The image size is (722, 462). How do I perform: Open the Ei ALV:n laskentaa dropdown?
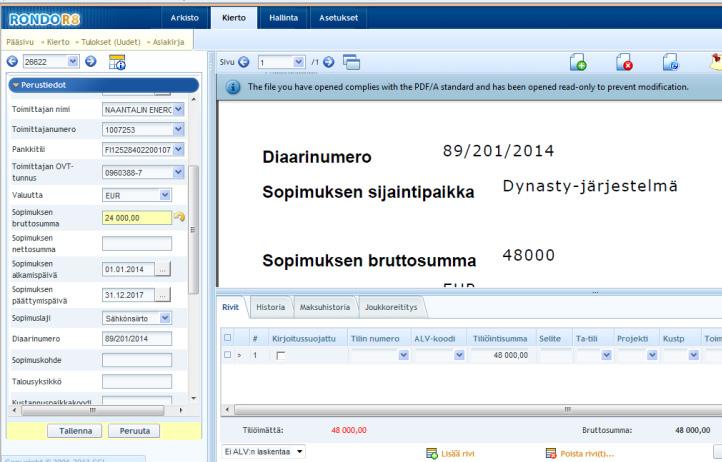(x=300, y=451)
